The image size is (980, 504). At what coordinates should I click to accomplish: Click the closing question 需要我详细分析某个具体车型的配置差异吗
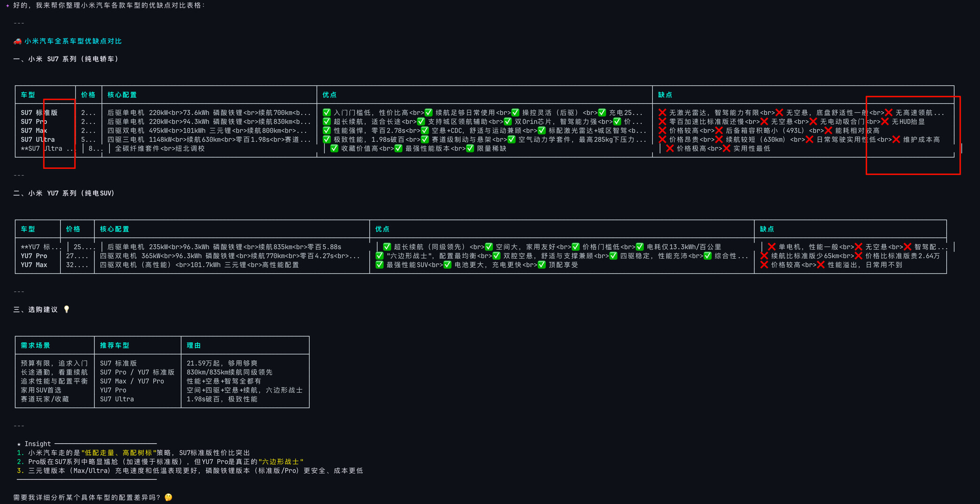click(x=87, y=497)
